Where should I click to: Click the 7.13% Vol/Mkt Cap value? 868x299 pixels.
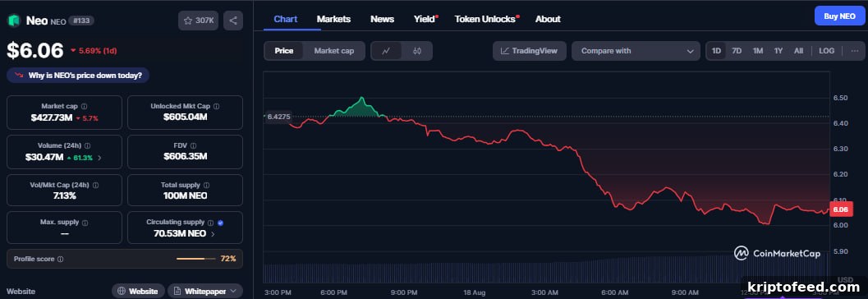64,195
